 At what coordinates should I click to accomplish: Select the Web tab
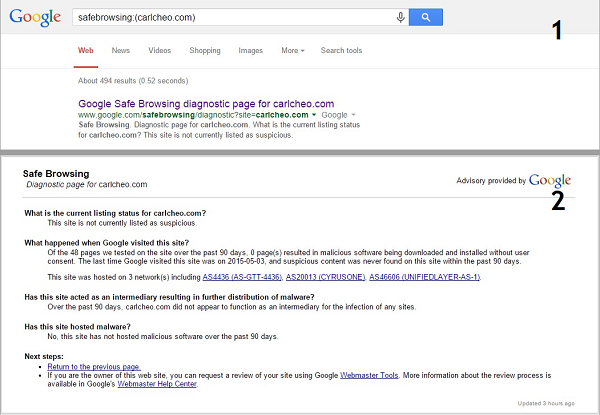pyautogui.click(x=86, y=50)
